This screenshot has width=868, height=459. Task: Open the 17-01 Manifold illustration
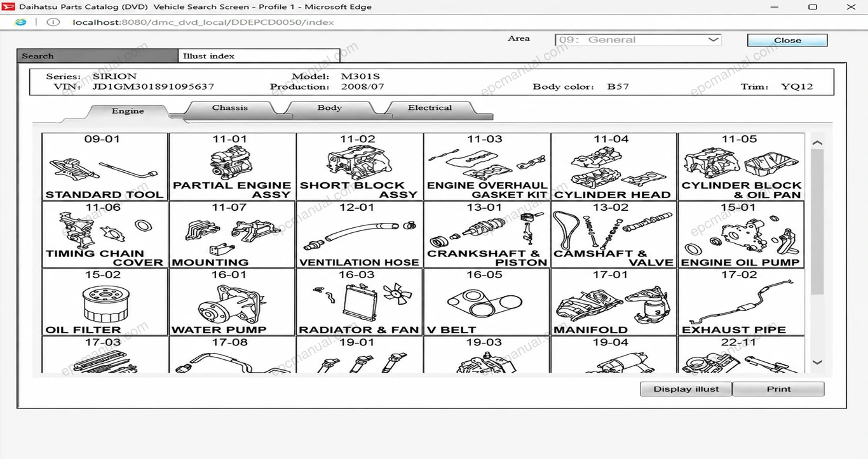coord(614,302)
